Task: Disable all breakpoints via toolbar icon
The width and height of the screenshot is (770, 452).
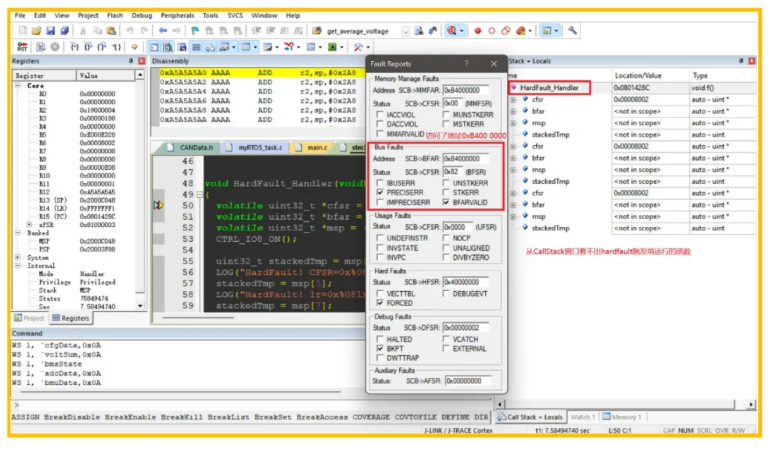Action: coord(506,31)
